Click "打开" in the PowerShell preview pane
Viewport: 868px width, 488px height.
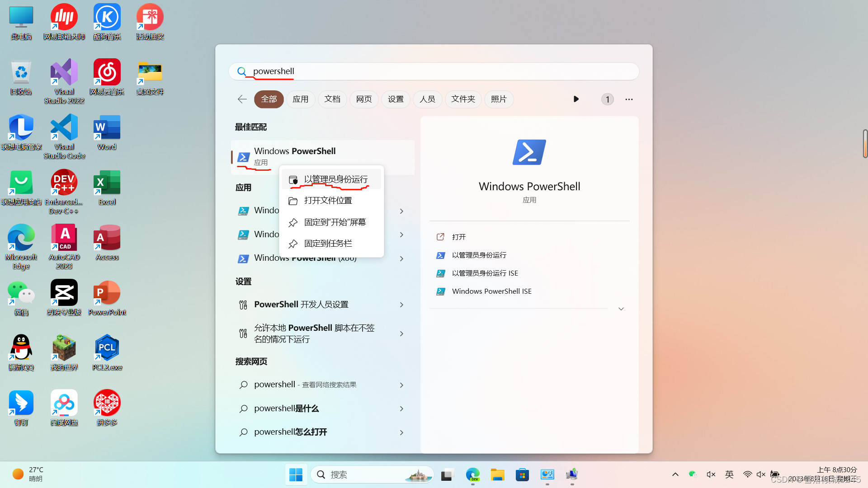tap(458, 237)
